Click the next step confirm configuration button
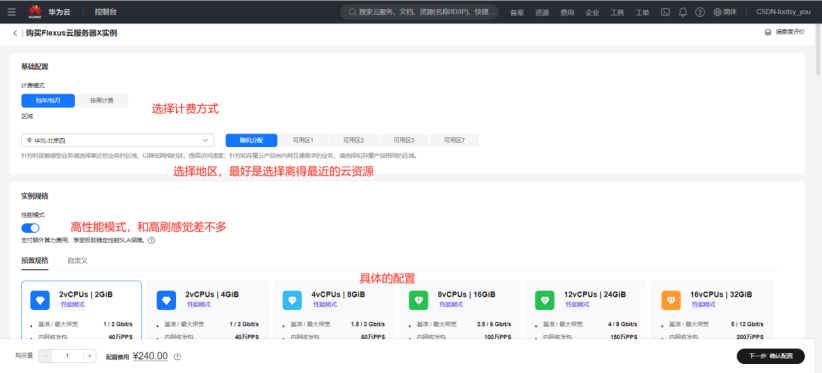This screenshot has width=822, height=373. coord(770,356)
